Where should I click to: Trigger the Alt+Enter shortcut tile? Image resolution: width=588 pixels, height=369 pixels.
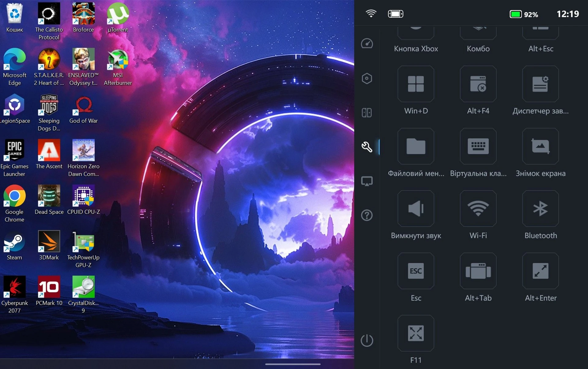(x=541, y=271)
